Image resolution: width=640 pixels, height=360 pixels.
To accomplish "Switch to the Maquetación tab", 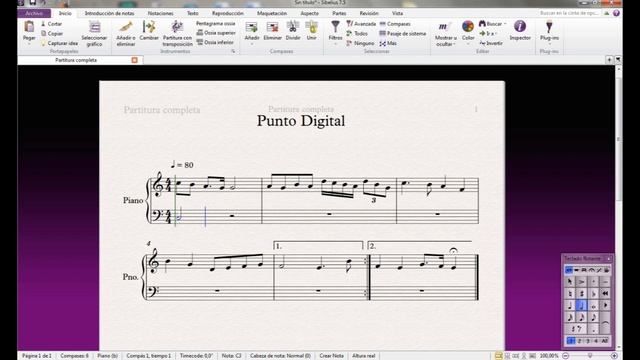I will (272, 13).
